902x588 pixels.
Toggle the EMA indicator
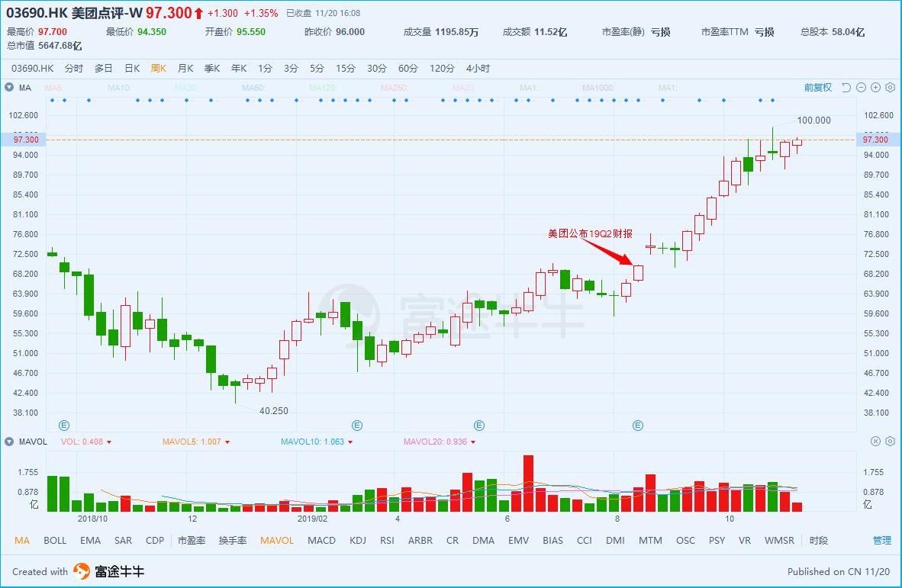point(90,540)
